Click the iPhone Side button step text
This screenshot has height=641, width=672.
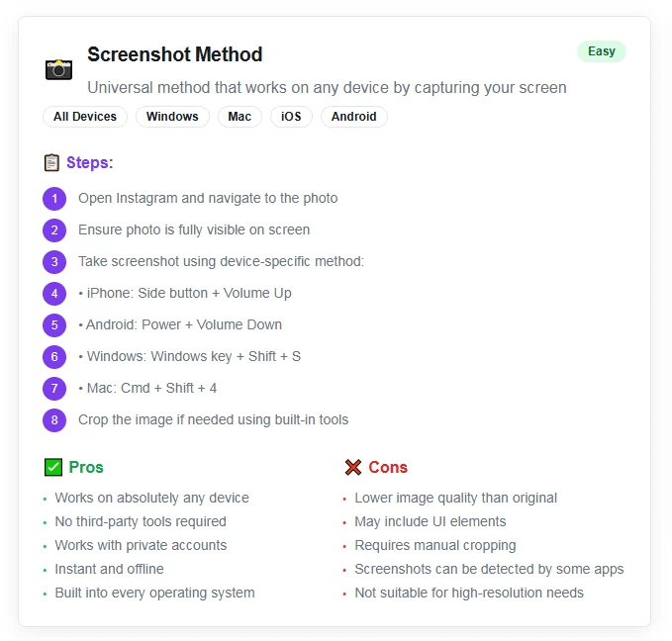[x=185, y=293]
